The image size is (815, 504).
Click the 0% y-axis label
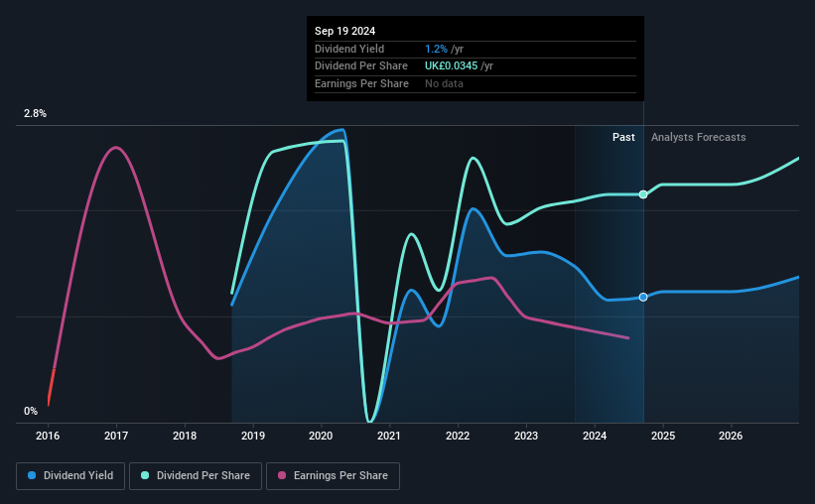(x=31, y=411)
